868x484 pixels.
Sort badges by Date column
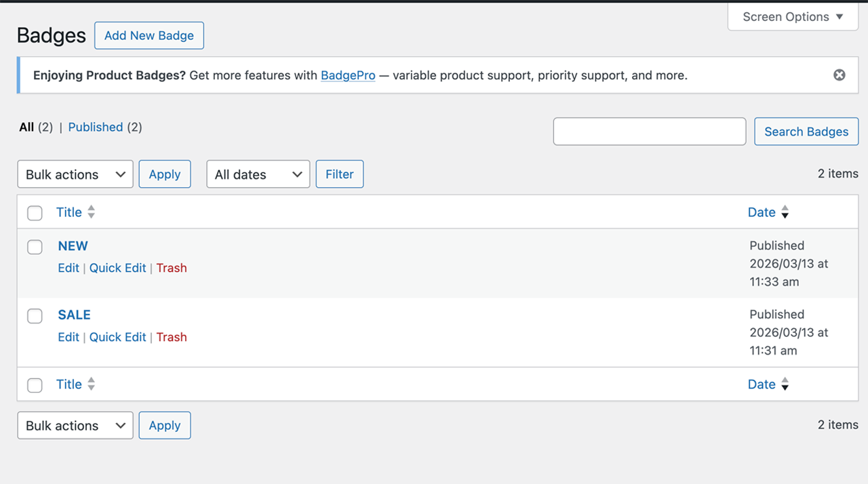coord(762,212)
